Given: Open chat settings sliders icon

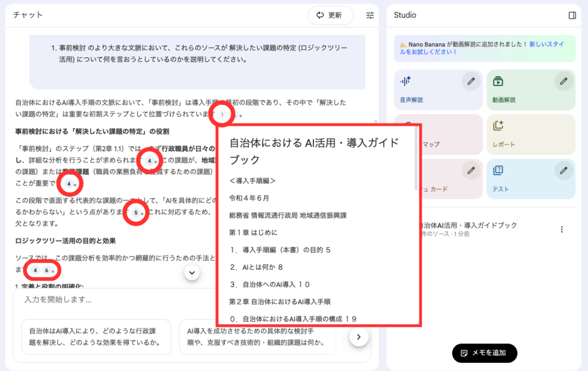Looking at the screenshot, I should point(370,16).
